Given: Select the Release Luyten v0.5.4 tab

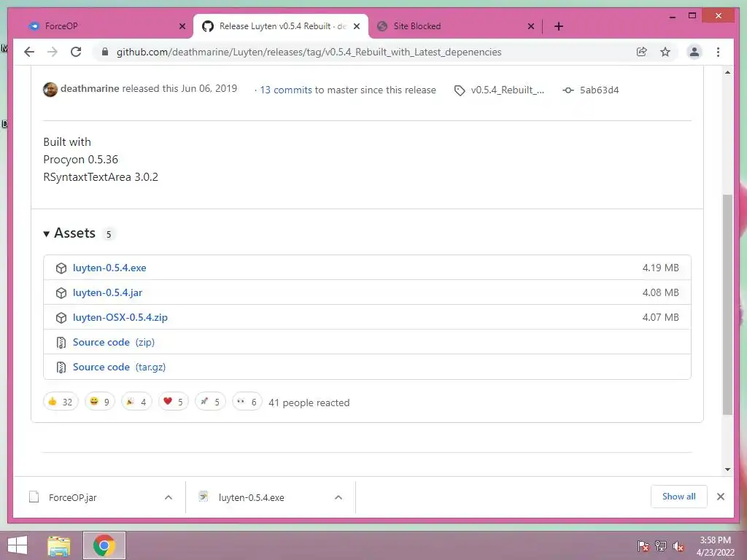Looking at the screenshot, I should (x=281, y=26).
